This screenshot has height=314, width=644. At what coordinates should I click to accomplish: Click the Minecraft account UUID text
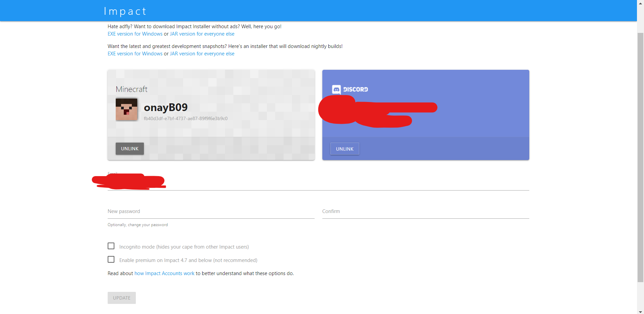pos(185,118)
